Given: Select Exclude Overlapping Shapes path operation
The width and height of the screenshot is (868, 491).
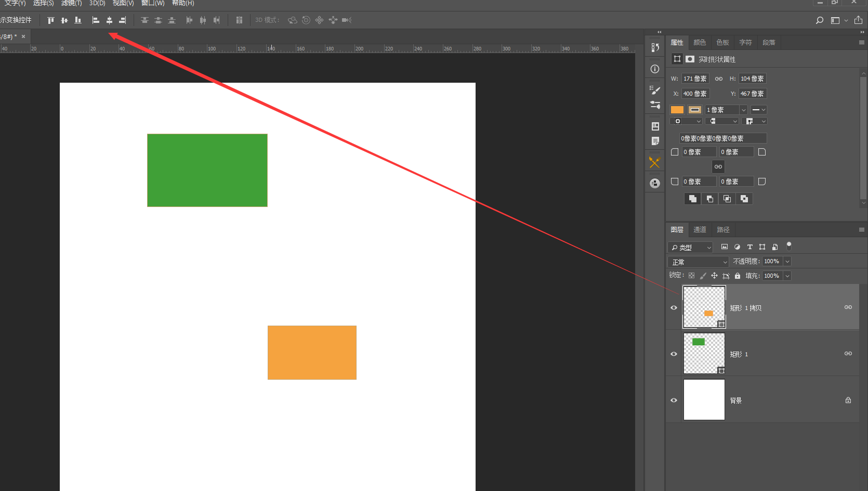Looking at the screenshot, I should coord(744,199).
